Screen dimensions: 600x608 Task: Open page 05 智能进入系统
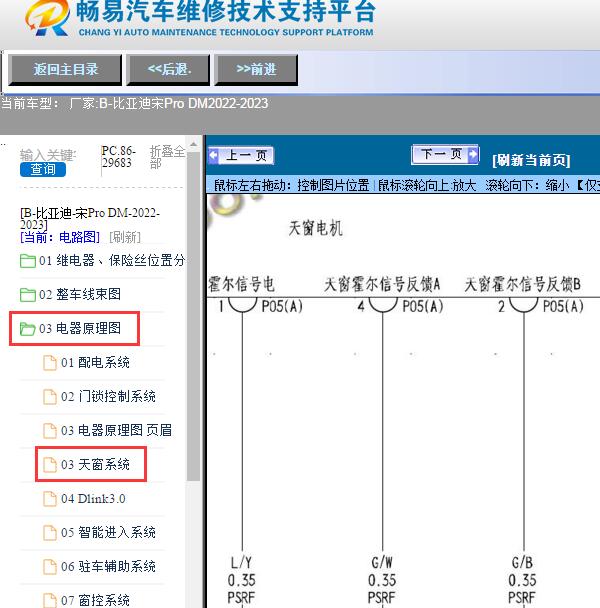pyautogui.click(x=99, y=532)
